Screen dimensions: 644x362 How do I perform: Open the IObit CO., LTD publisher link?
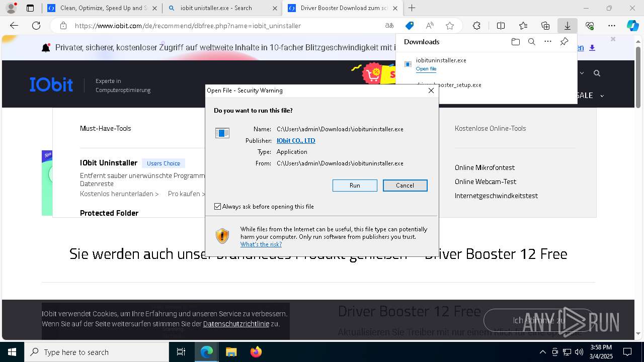coord(296,141)
